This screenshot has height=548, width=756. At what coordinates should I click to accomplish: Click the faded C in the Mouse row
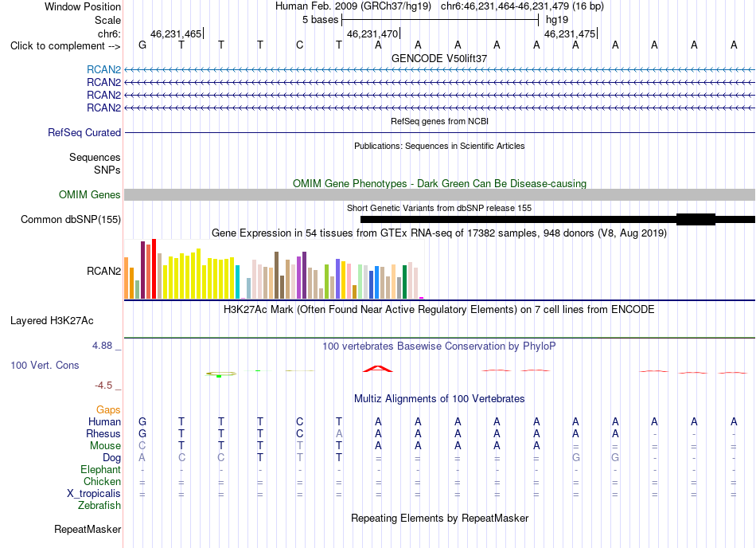(x=142, y=446)
